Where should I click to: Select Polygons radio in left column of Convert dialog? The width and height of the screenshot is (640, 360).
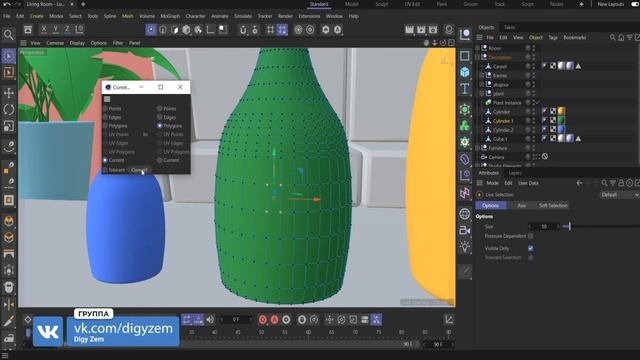[x=105, y=126]
